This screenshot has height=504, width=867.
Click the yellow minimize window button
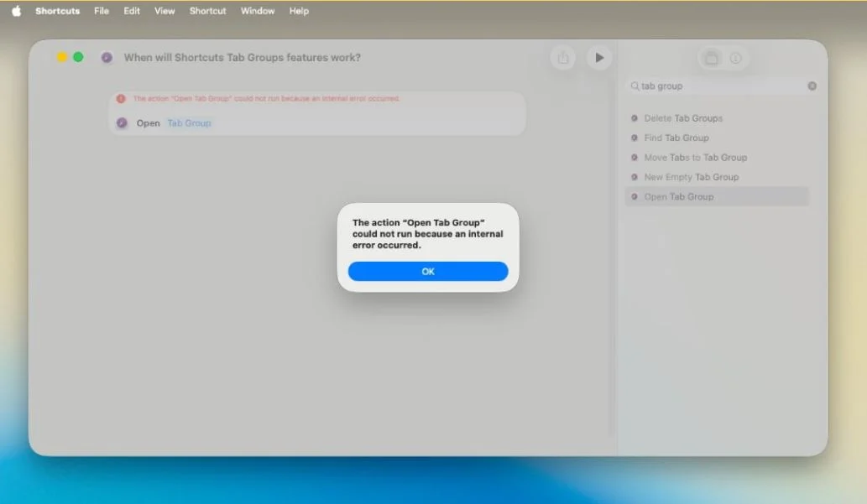click(62, 57)
